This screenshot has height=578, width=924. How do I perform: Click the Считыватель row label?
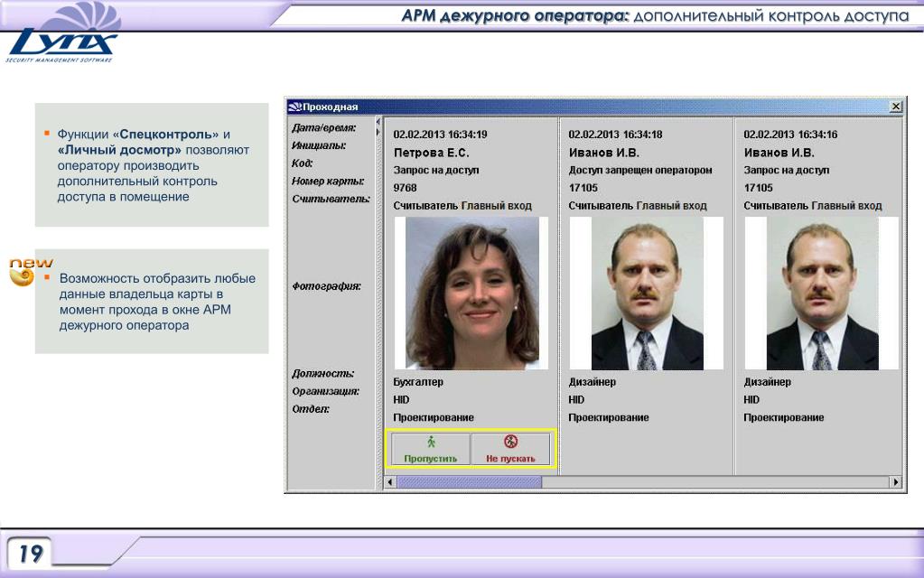331,199
